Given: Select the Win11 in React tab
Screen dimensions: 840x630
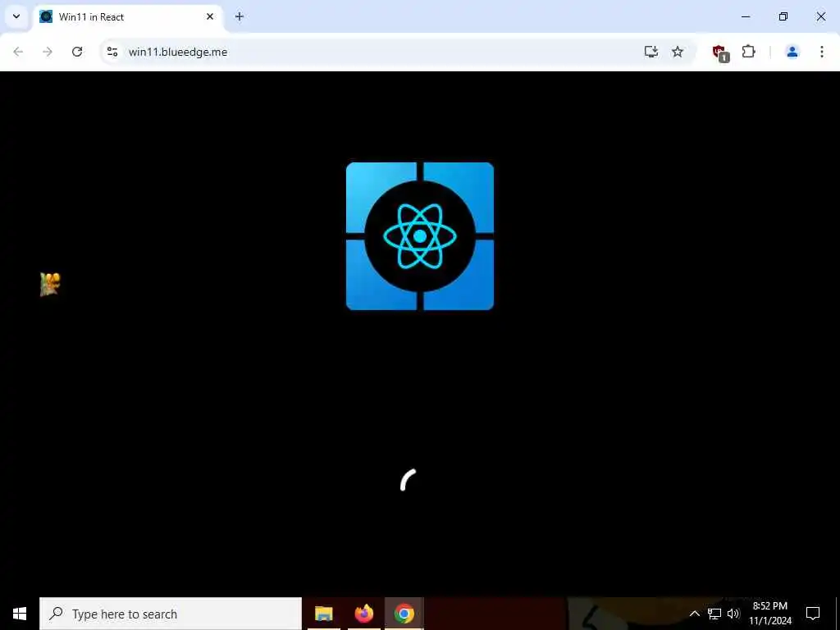Looking at the screenshot, I should point(126,16).
